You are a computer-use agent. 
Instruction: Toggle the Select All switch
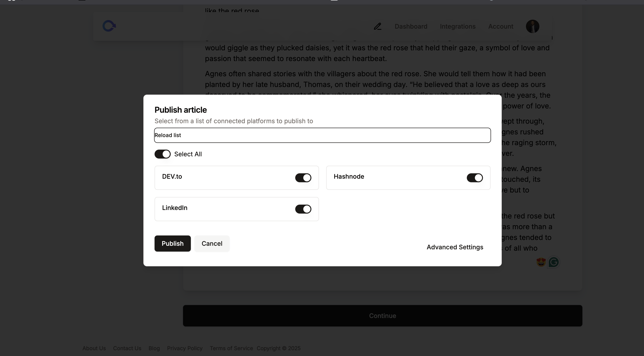click(x=162, y=154)
